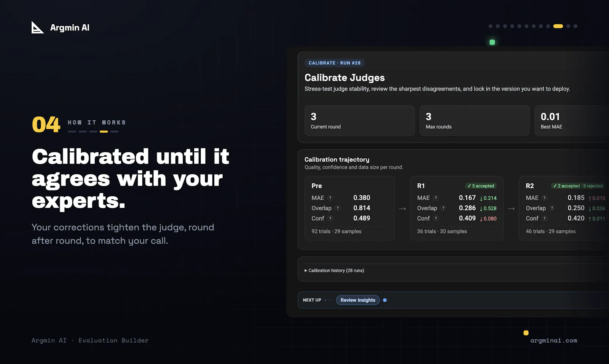Select the active yellow slide indicator pill
The height and width of the screenshot is (364, 609).
click(x=558, y=26)
